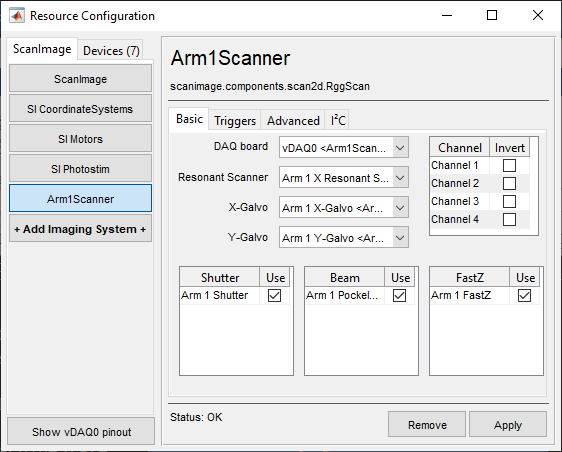Open the Triggers tab
The width and height of the screenshot is (562, 452).
click(x=235, y=121)
